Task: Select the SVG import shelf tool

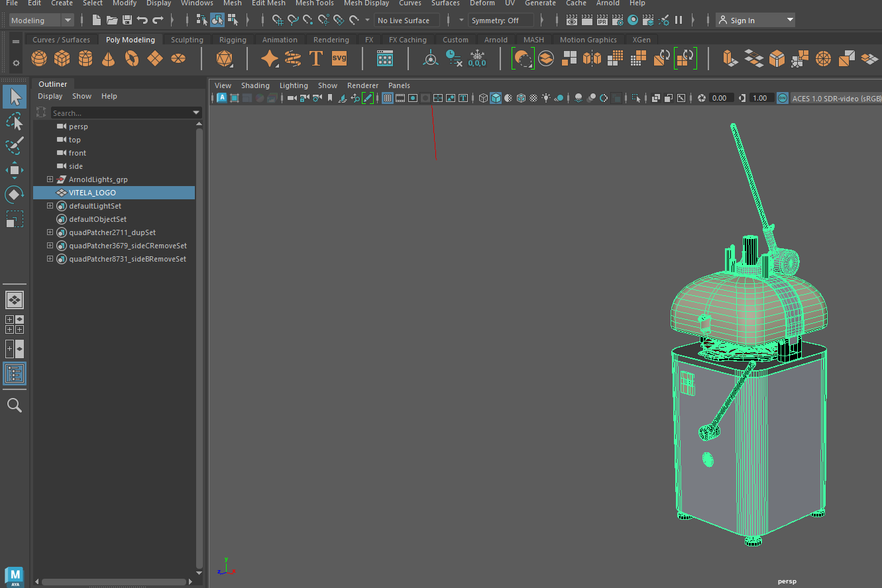Action: click(339, 59)
